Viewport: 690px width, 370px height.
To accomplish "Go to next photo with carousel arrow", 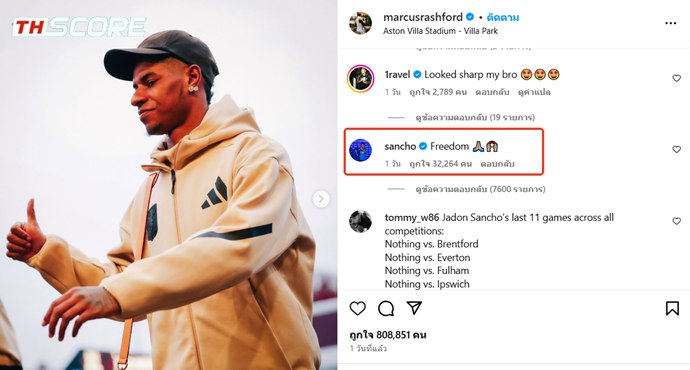I will pyautogui.click(x=321, y=199).
